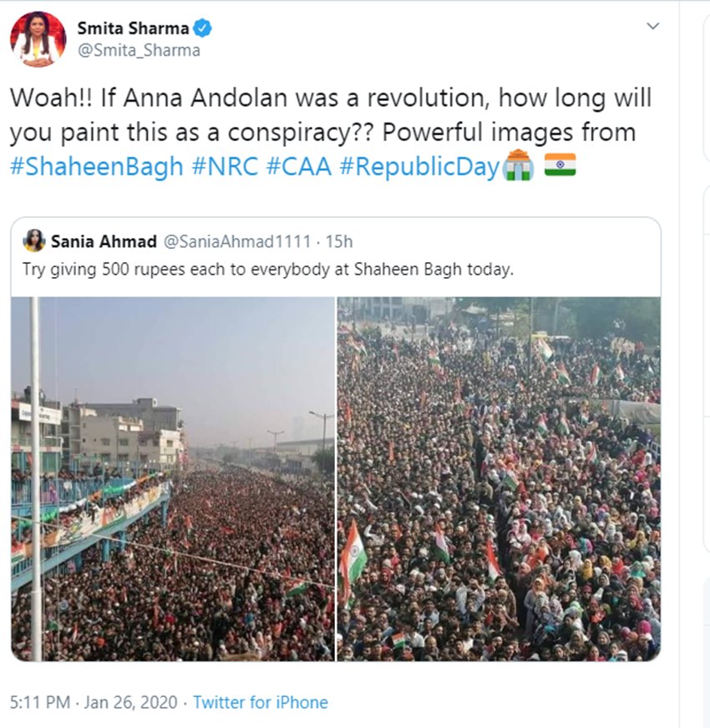The image size is (710, 728).
Task: Click the blue verified badge
Action: [203, 28]
